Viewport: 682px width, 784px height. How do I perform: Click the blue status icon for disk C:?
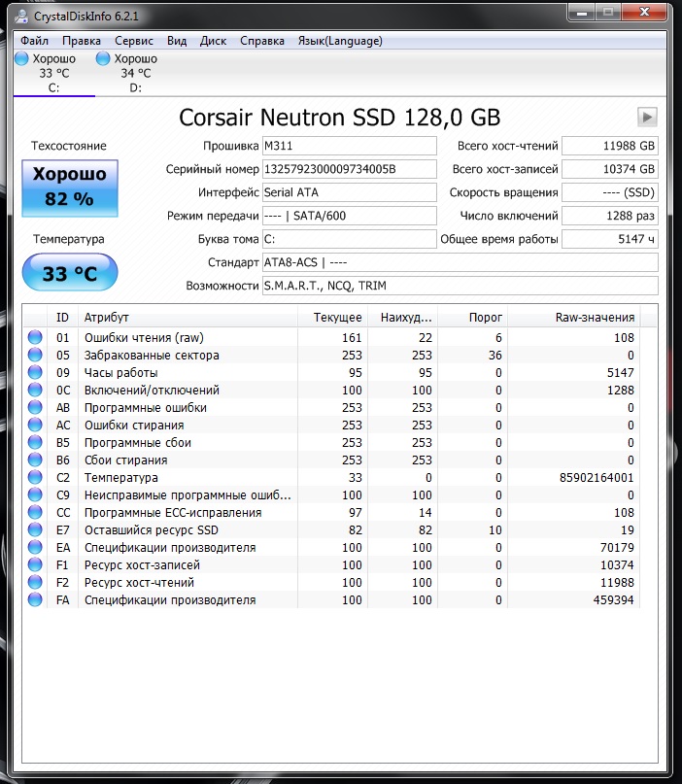(x=21, y=58)
